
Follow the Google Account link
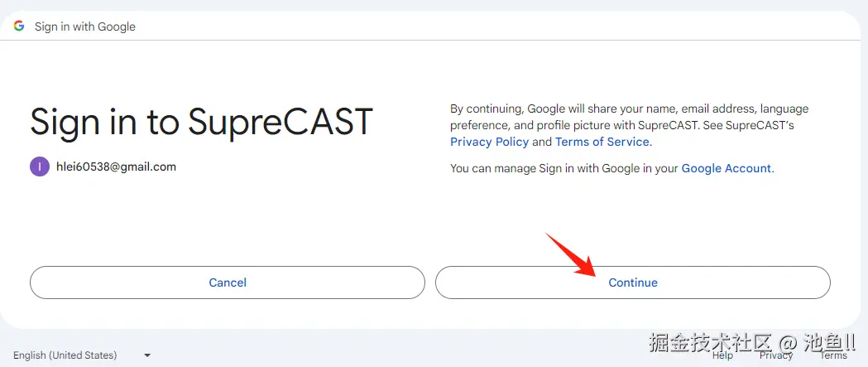point(727,168)
